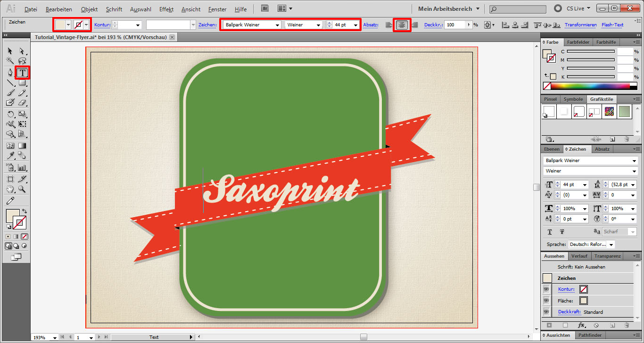Click the trash icon in Aussehen panel
Image resolution: width=644 pixels, height=343 pixels.
point(627,325)
